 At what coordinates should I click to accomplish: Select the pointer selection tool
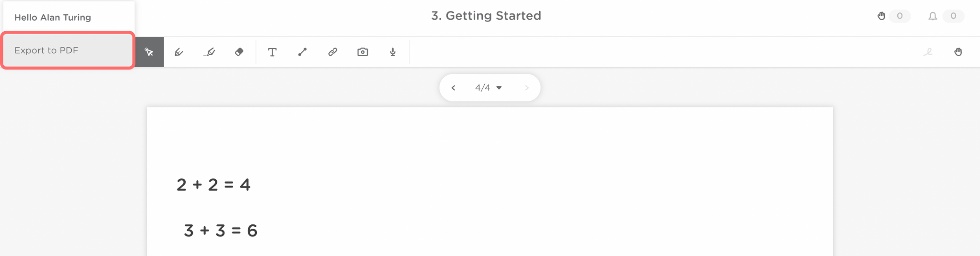tap(149, 52)
